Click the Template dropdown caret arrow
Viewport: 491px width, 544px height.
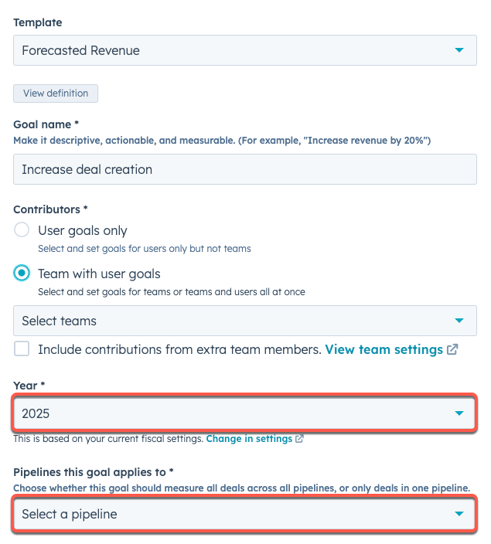[x=459, y=50]
